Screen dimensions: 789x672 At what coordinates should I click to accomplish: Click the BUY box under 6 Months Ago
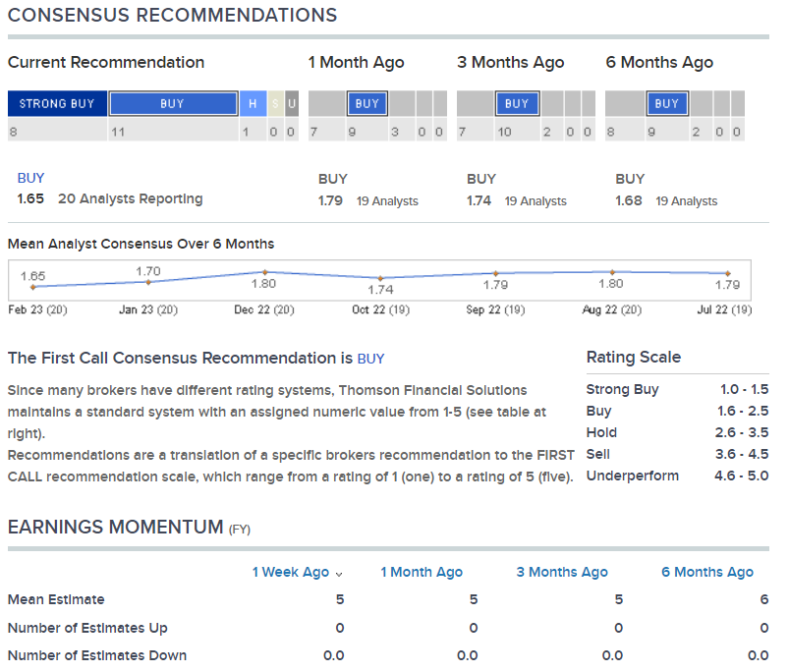click(x=666, y=103)
